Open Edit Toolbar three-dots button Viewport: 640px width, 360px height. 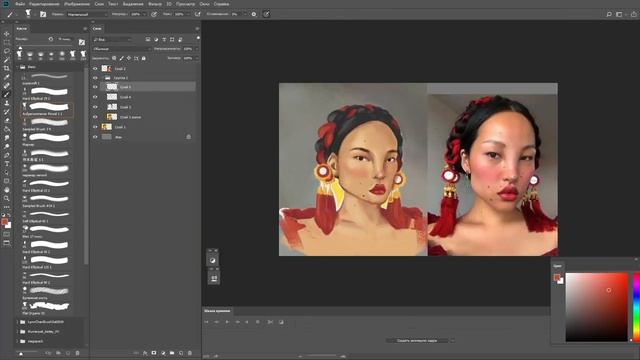pyautogui.click(x=7, y=207)
